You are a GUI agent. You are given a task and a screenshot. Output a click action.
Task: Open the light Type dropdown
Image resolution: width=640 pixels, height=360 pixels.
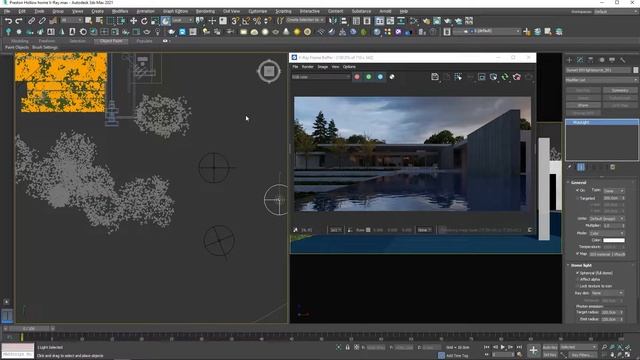pos(614,191)
